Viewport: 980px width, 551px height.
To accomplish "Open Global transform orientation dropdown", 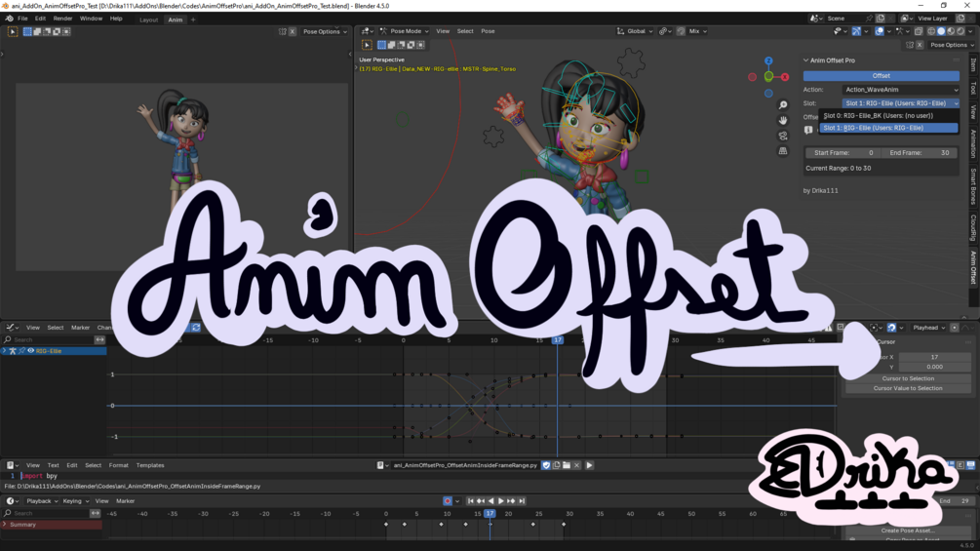I will tap(635, 31).
